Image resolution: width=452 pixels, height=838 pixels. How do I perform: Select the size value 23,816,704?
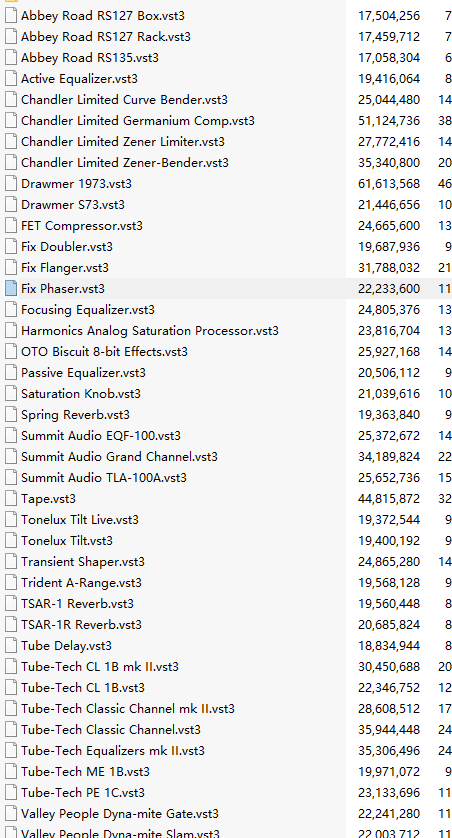point(389,331)
